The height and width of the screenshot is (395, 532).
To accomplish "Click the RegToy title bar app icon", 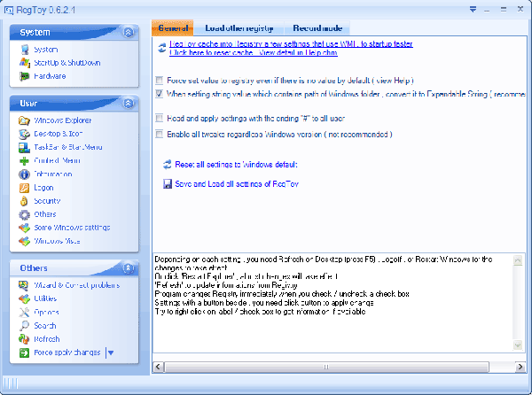I will coord(9,10).
